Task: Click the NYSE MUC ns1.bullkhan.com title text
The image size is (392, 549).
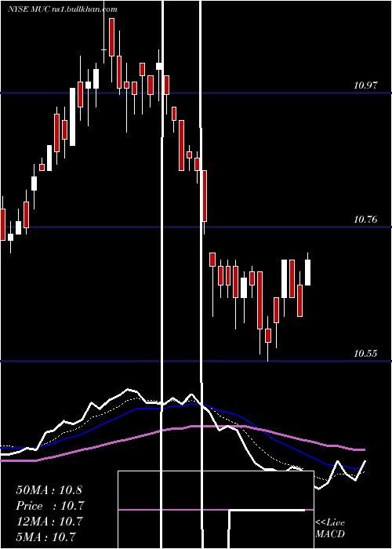Action: coord(63,9)
